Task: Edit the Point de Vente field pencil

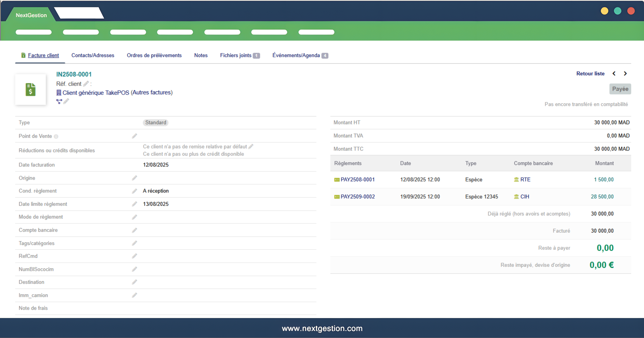Action: tap(134, 136)
